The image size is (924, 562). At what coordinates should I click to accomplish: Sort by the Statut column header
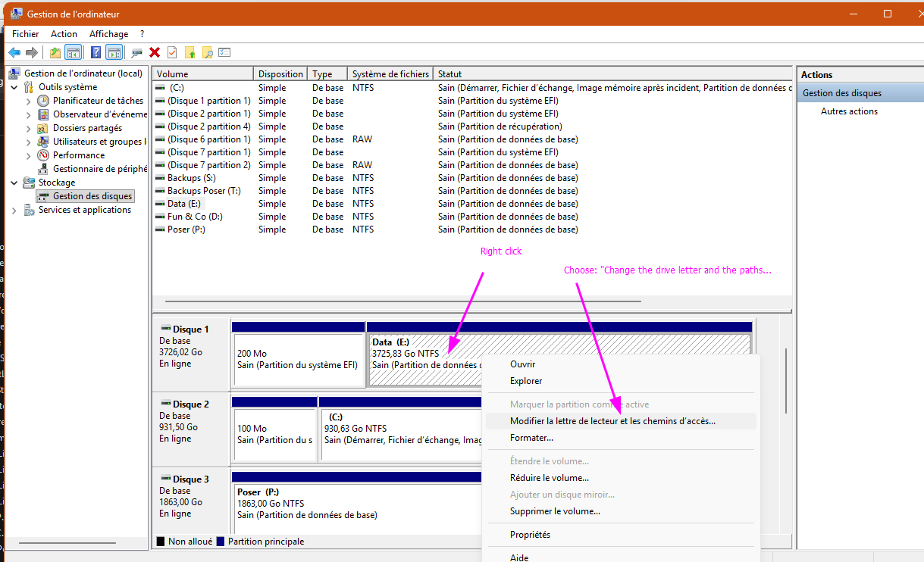pos(612,74)
